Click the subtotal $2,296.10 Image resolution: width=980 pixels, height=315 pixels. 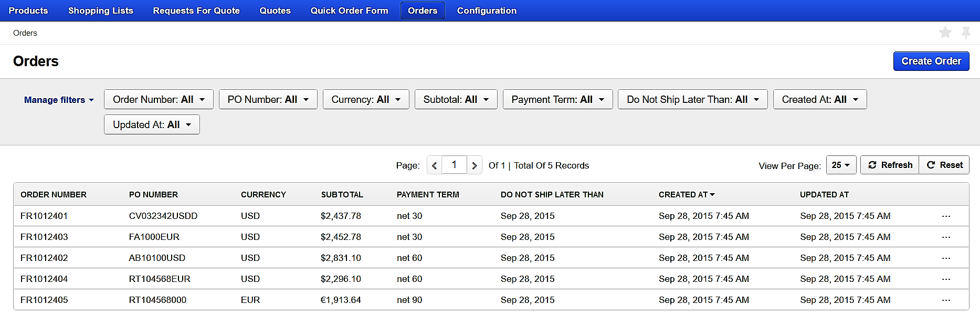[341, 279]
